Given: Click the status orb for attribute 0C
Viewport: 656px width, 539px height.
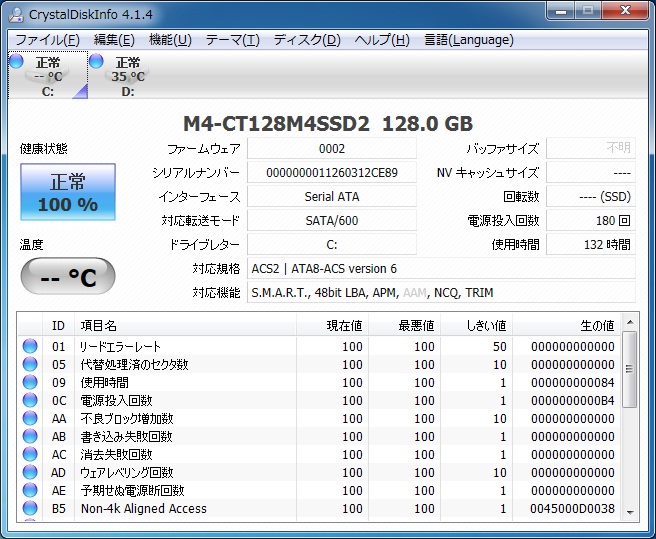Looking at the screenshot, I should [30, 400].
